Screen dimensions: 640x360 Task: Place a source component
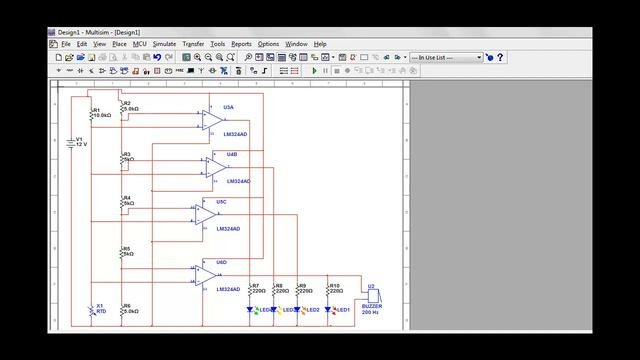pos(58,71)
